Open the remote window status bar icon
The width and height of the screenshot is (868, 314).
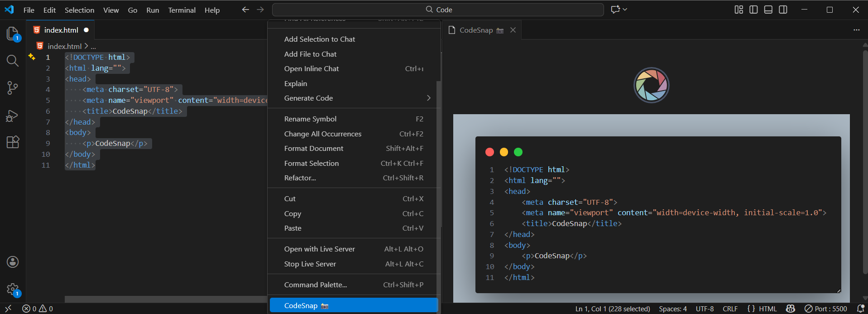pos(8,309)
